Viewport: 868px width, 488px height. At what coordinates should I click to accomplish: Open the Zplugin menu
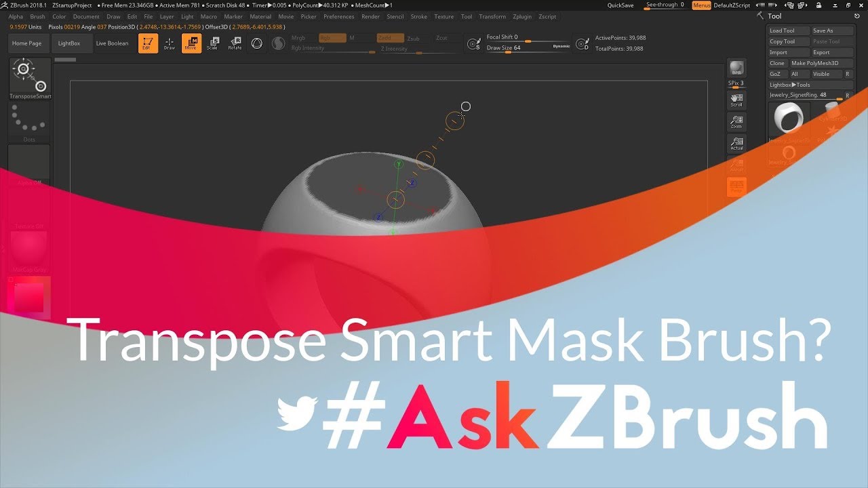coord(522,16)
